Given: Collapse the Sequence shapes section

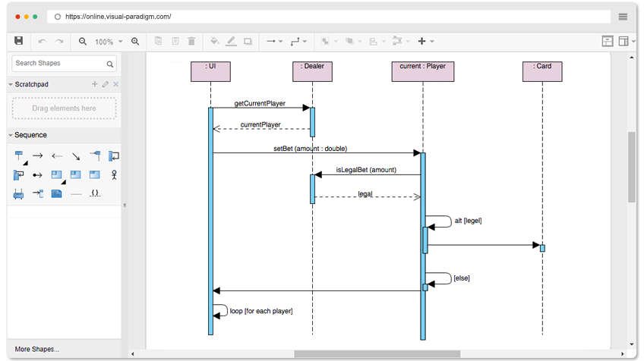Looking at the screenshot, I should [11, 135].
